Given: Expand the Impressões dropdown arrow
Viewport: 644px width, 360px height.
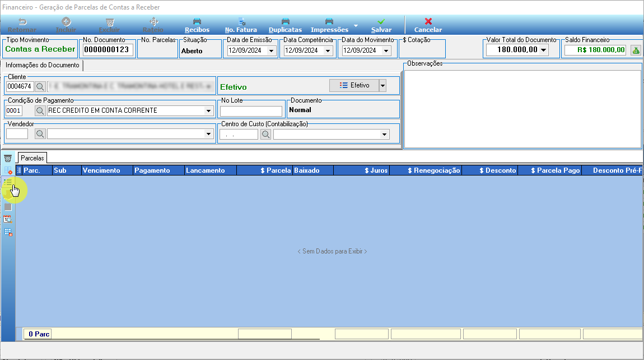Looking at the screenshot, I should pos(356,26).
